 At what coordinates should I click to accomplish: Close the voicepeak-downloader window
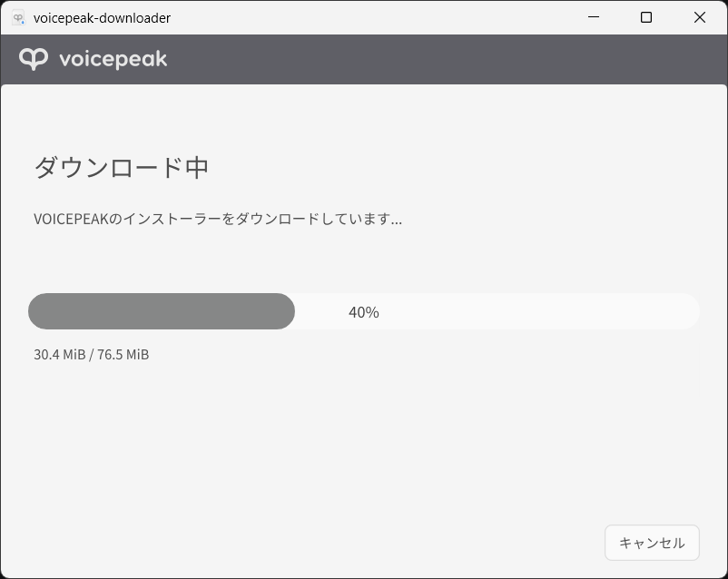tap(700, 17)
